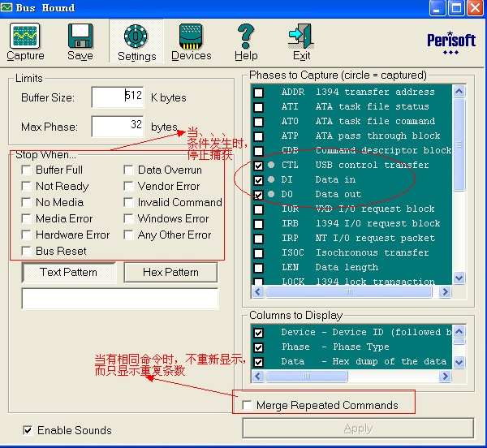This screenshot has height=448, width=487.
Task: Uncheck Device column display option
Action: [x=258, y=333]
